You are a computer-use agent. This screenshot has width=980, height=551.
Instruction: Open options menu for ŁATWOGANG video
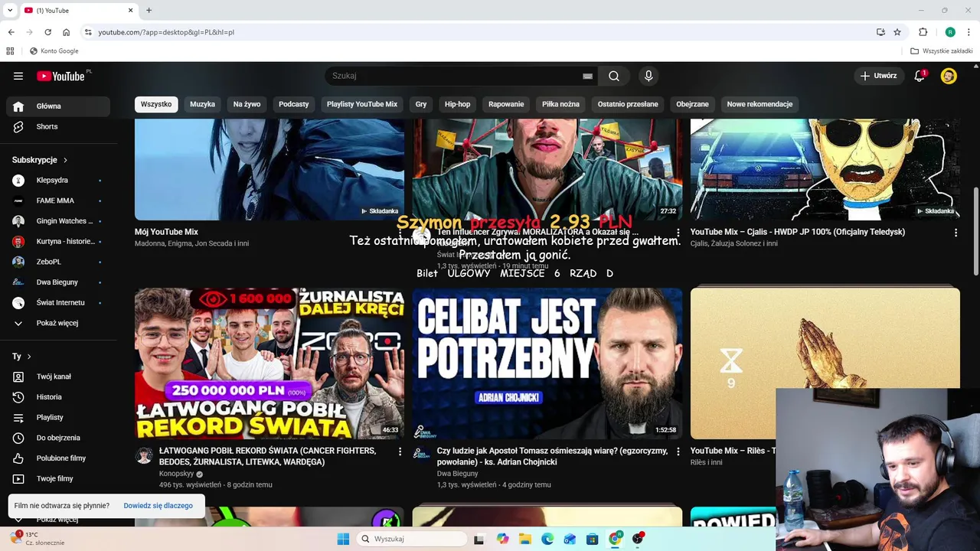[400, 452]
